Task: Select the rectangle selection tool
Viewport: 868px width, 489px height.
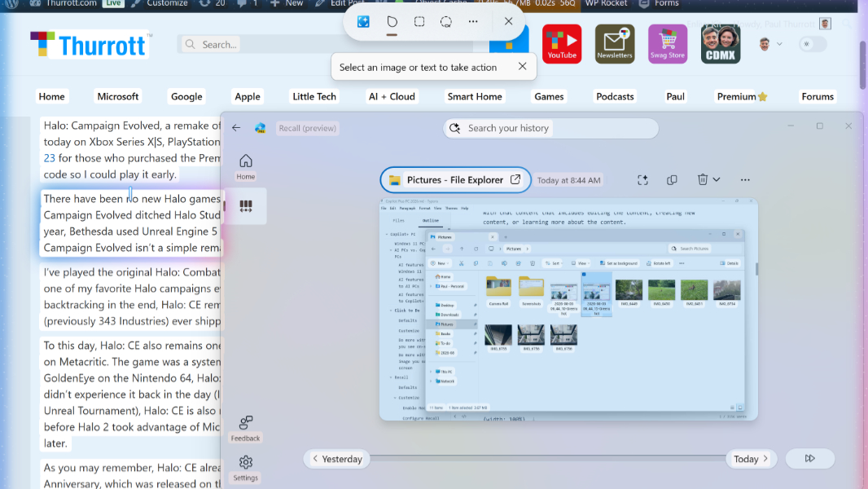Action: (x=419, y=22)
